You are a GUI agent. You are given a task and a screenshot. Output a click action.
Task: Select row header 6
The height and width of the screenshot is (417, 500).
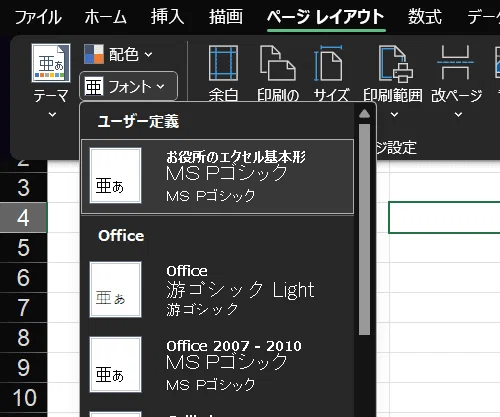(x=23, y=277)
